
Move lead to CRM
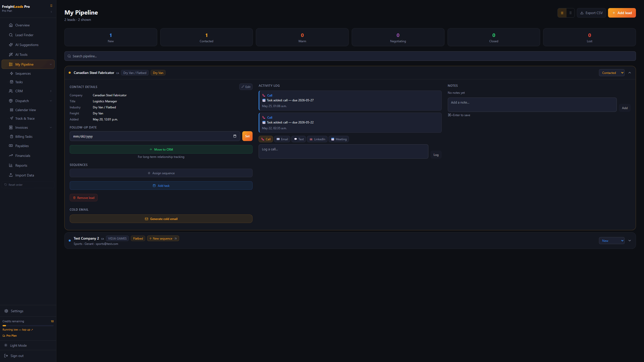pos(161,149)
